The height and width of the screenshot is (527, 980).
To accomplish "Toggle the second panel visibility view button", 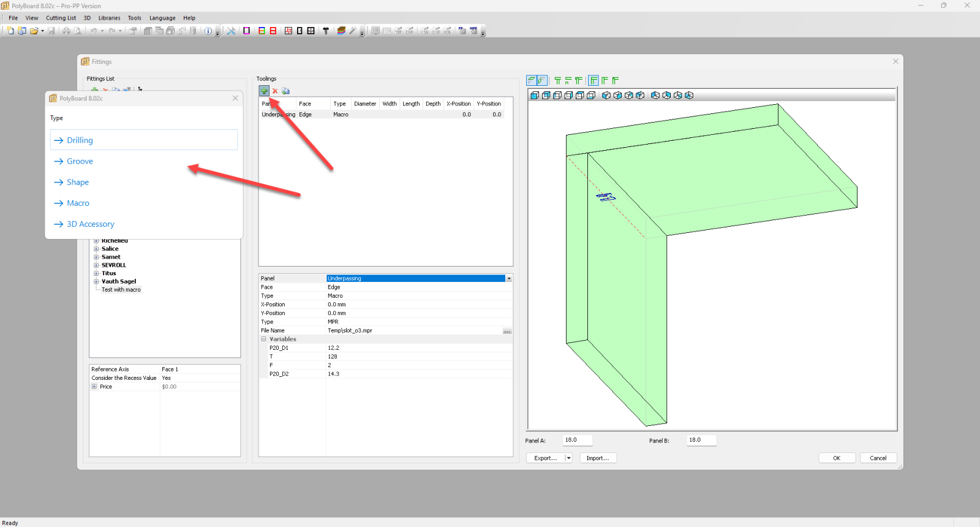I will coord(542,81).
